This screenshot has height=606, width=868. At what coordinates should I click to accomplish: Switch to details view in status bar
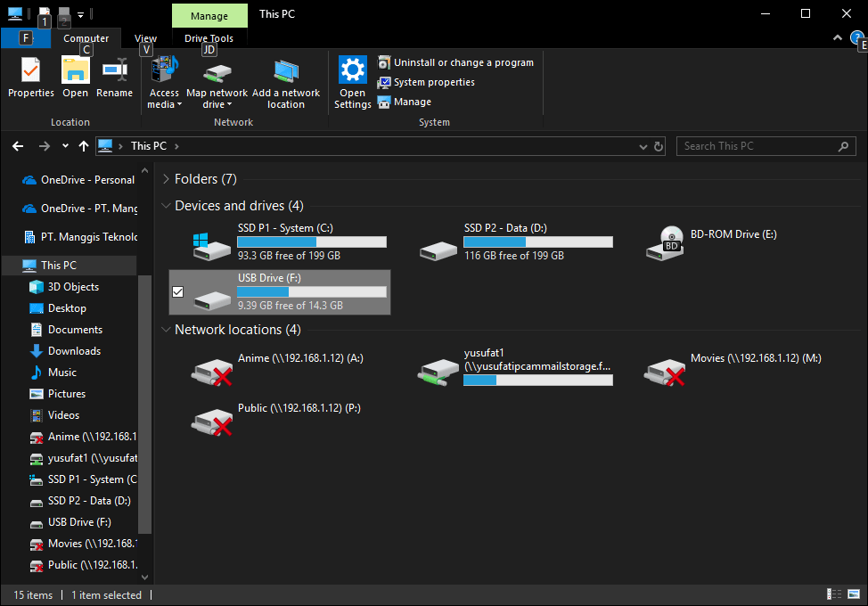point(833,594)
